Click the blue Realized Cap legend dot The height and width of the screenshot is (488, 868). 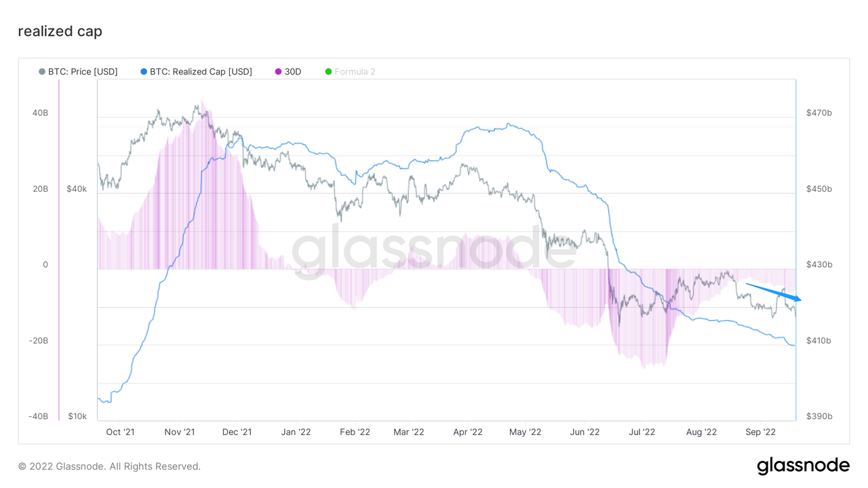coord(144,72)
